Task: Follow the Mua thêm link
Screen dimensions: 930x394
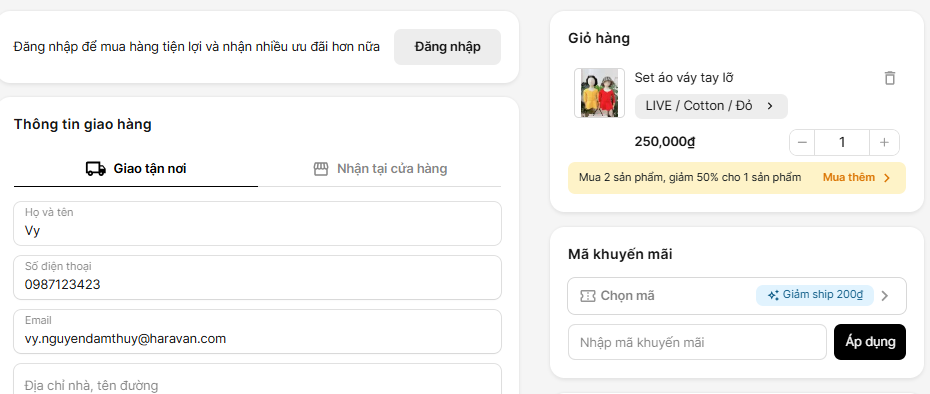Action: (x=848, y=177)
